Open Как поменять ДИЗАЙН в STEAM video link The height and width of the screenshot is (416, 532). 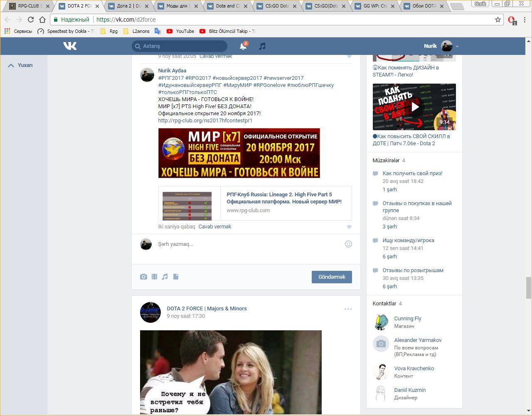(x=406, y=71)
